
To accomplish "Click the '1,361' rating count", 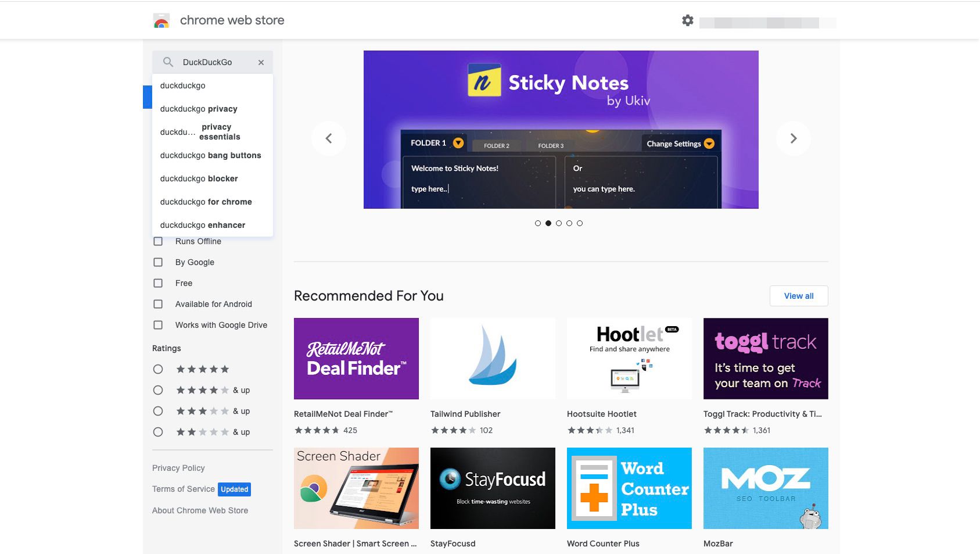I will [762, 430].
